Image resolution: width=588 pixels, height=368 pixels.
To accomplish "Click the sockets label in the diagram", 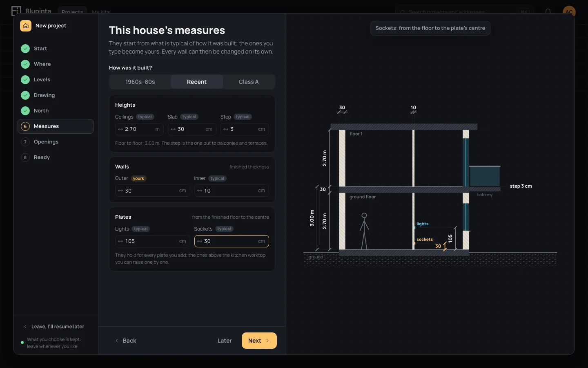I will pos(425,240).
